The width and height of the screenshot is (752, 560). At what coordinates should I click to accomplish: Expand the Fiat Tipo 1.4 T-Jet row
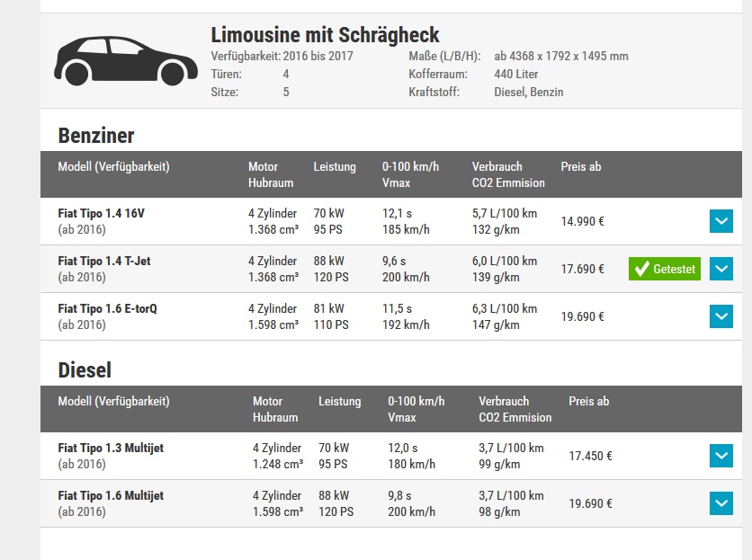click(x=721, y=269)
